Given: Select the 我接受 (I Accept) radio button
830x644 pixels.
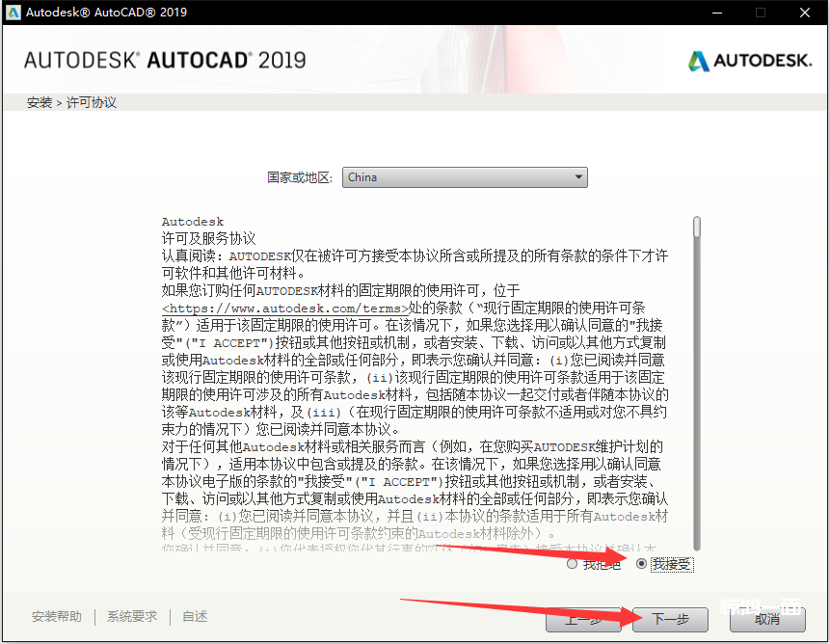Looking at the screenshot, I should point(642,564).
